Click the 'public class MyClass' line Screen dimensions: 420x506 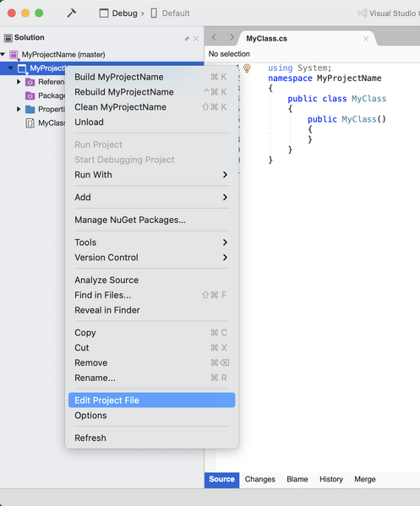(336, 99)
